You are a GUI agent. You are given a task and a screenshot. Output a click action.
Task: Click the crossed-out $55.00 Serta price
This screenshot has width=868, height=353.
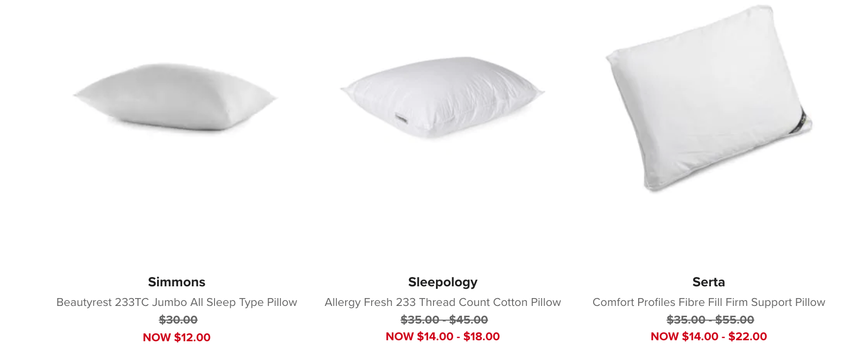tap(735, 320)
